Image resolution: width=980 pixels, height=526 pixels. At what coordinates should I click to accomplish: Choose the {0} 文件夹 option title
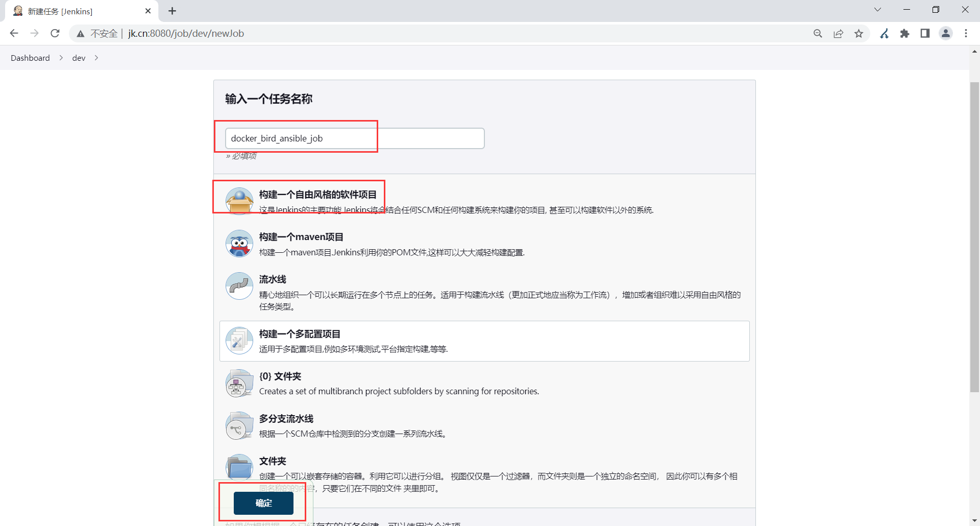pos(280,376)
